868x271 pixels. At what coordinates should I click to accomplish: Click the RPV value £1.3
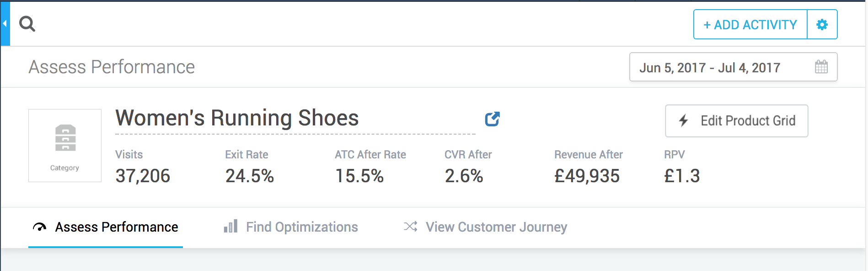(x=682, y=176)
